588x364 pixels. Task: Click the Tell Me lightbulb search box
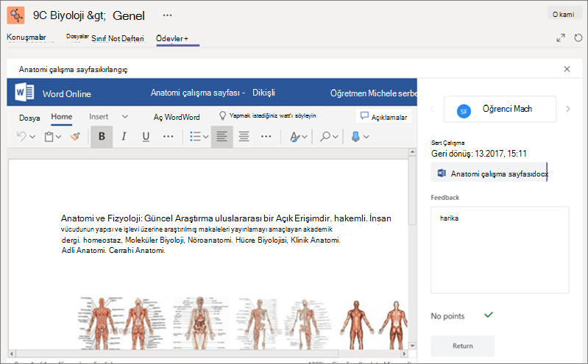pos(268,116)
